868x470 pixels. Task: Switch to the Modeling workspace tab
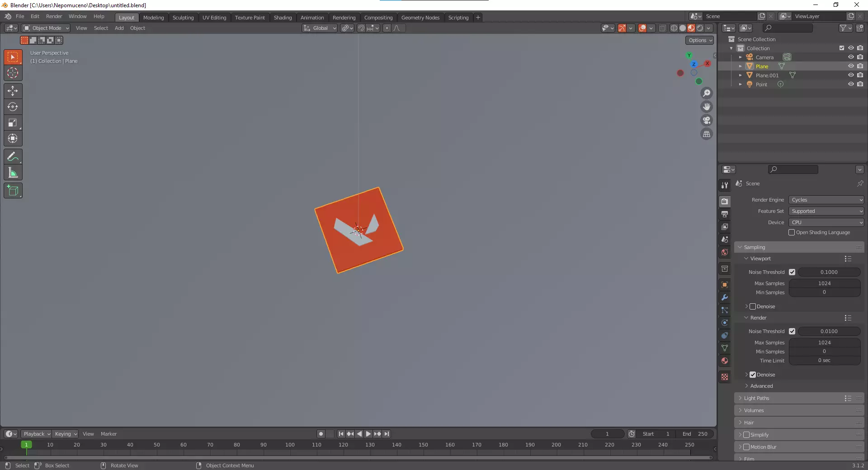pyautogui.click(x=154, y=18)
